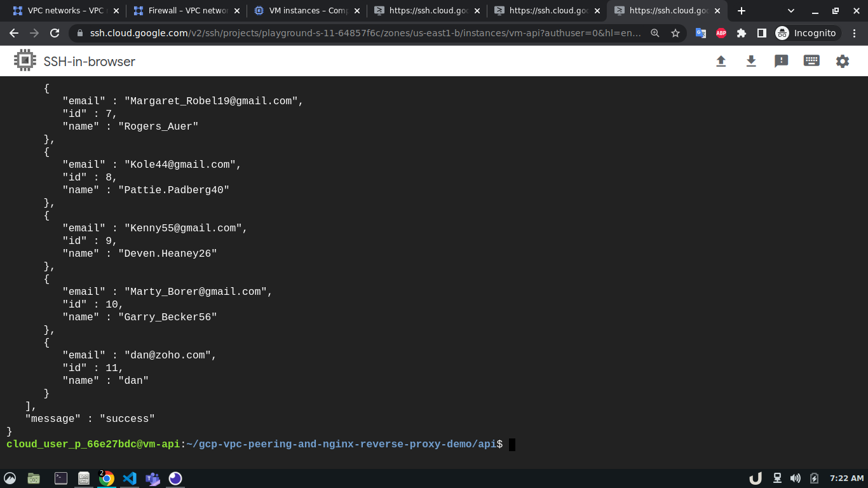The width and height of the screenshot is (868, 488).
Task: Close the active SSH tab
Action: click(717, 11)
